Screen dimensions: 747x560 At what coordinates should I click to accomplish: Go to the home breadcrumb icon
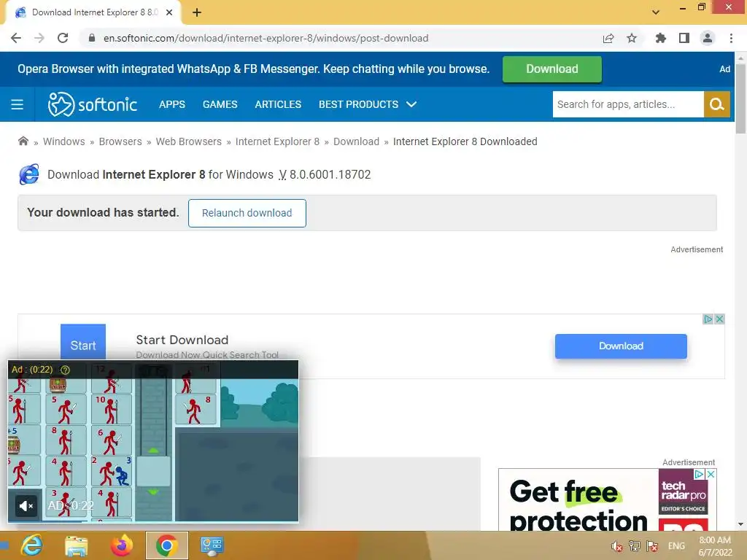pyautogui.click(x=23, y=141)
